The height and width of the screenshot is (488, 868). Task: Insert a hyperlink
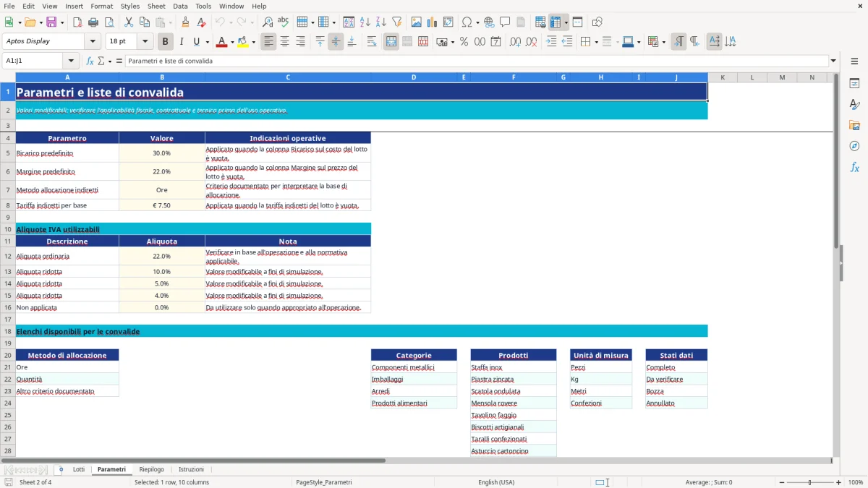pos(489,22)
